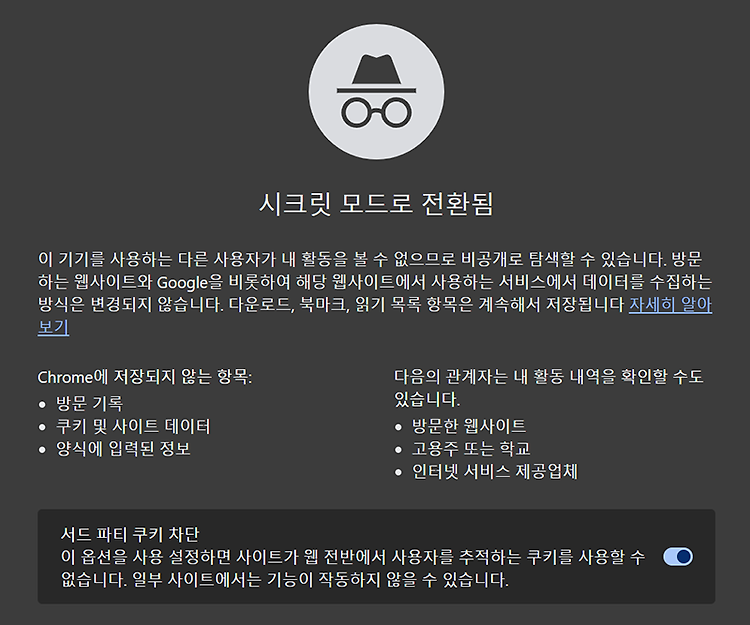Screen dimensions: 750x625
Task: Click the bullet dot before 방문 기록
Action: [x=42, y=405]
